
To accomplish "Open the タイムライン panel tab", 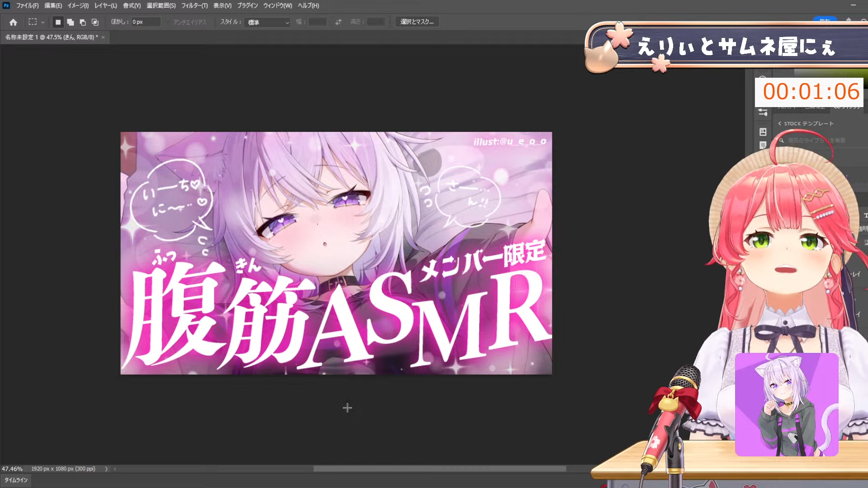I will pyautogui.click(x=16, y=480).
